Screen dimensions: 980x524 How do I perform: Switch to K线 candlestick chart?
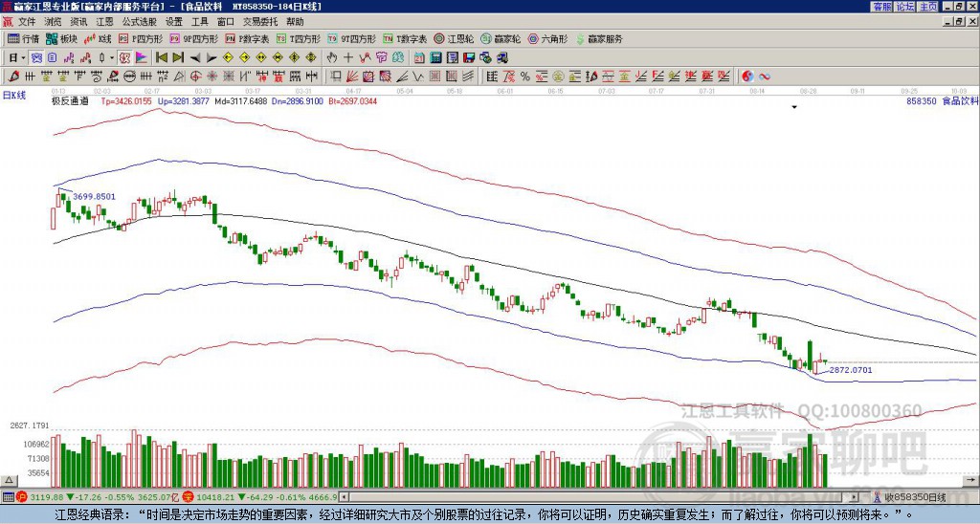click(x=98, y=38)
